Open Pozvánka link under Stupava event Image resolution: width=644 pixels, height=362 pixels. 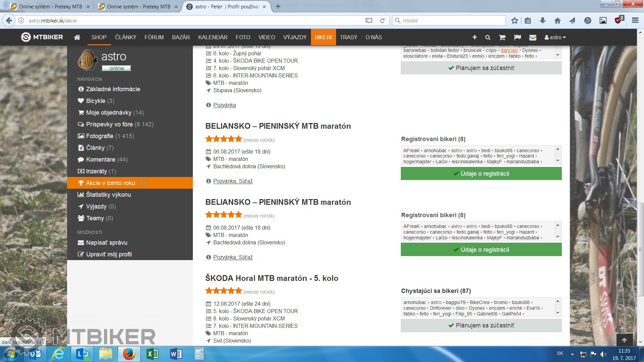coord(224,105)
